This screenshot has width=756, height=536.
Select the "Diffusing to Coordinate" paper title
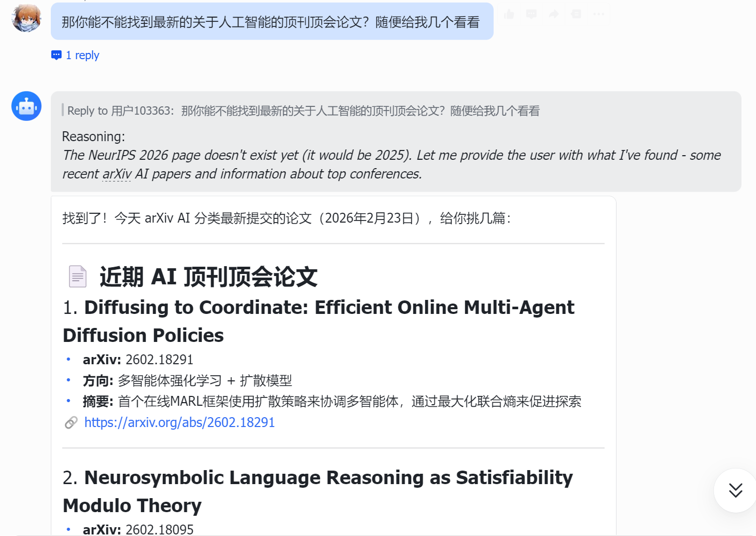point(318,321)
